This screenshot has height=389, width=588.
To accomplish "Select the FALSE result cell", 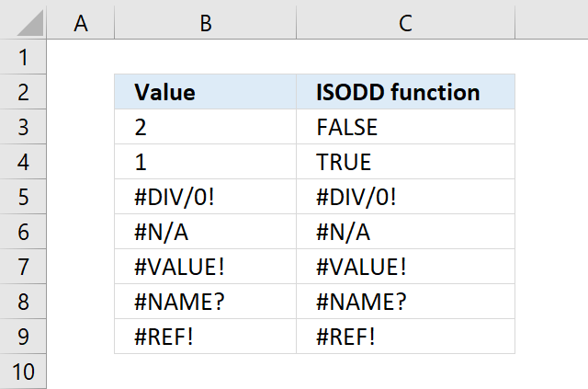I will tap(406, 127).
